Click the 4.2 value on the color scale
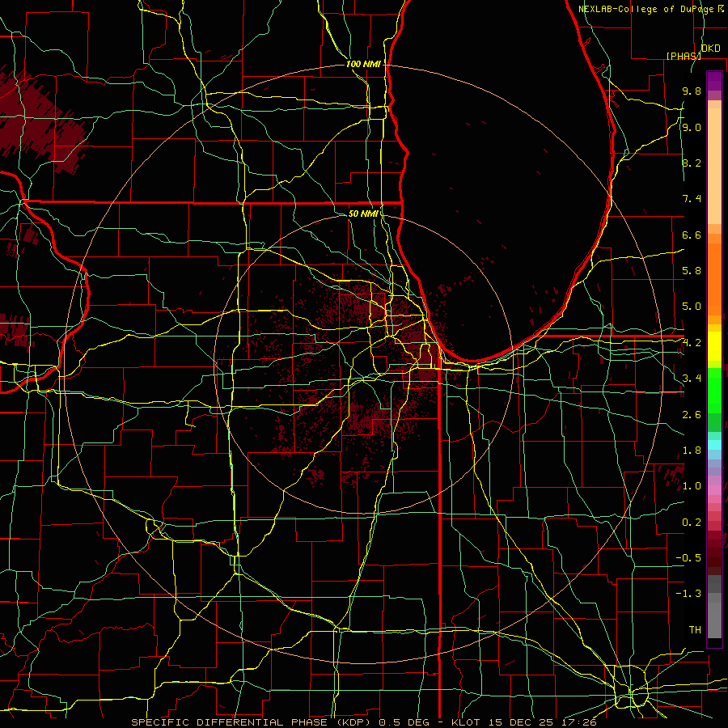Image resolution: width=728 pixels, height=728 pixels. click(x=692, y=343)
